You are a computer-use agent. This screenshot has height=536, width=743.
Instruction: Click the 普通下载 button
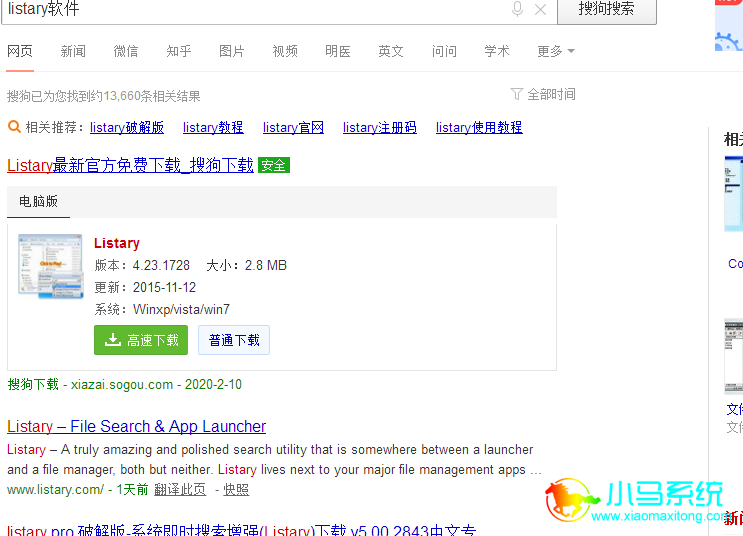pos(234,340)
